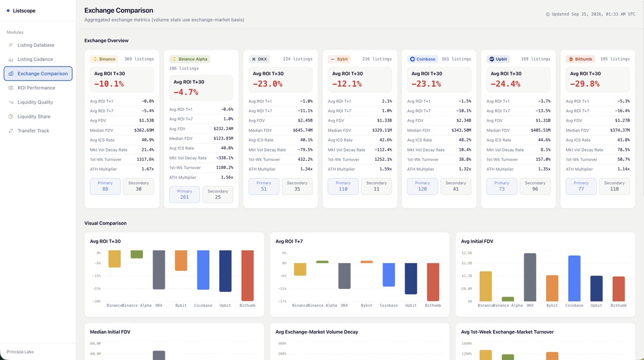The height and width of the screenshot is (360, 644).
Task: Click the Upbit logo icon
Action: coord(491,59)
